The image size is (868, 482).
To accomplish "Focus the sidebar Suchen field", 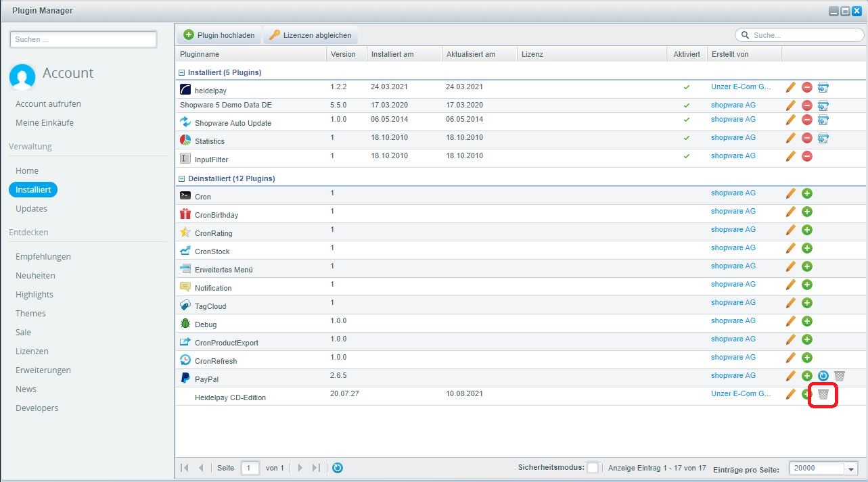I will click(83, 39).
